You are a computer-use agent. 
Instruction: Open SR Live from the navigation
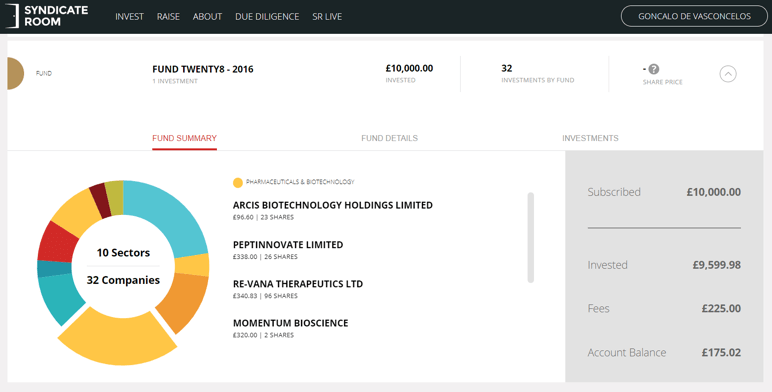coord(327,17)
